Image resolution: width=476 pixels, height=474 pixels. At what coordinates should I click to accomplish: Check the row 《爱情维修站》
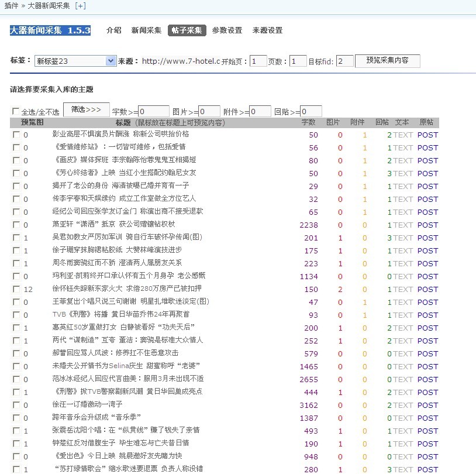16,147
